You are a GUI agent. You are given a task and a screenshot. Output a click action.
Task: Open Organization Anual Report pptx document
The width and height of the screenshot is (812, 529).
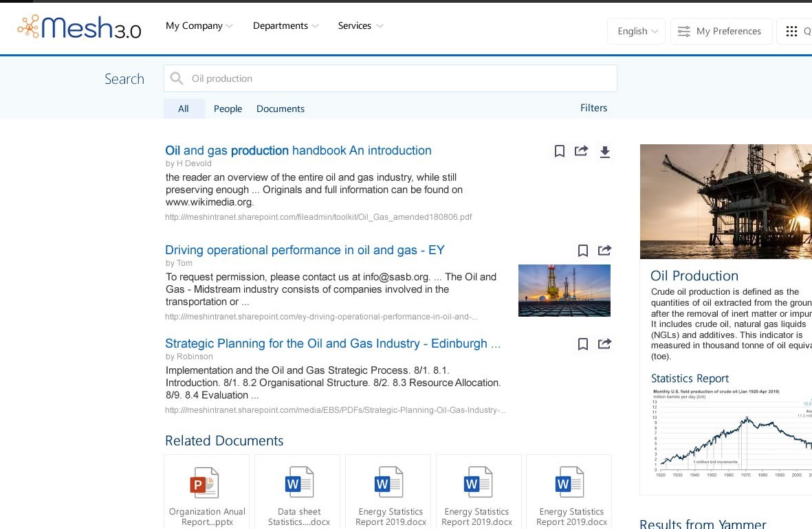(x=206, y=492)
